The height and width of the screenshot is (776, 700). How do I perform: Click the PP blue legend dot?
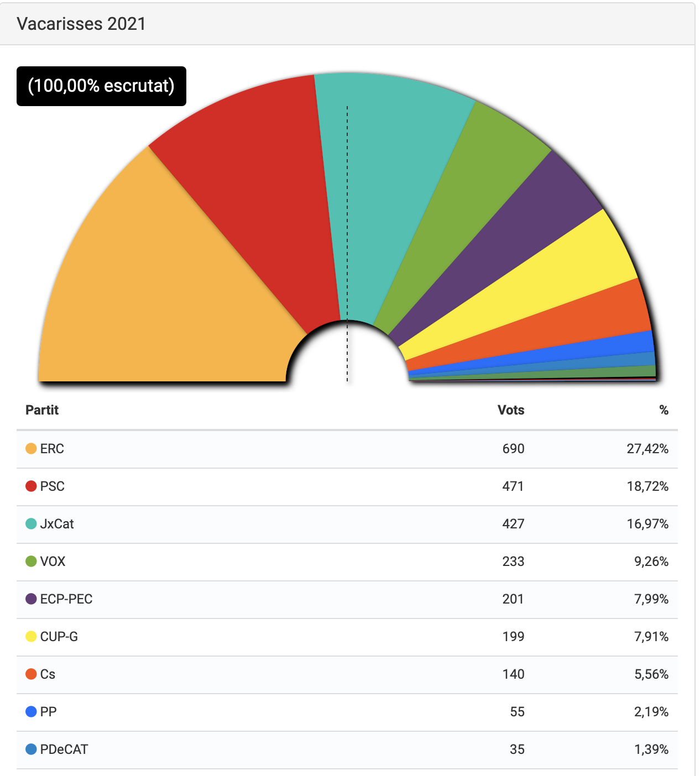click(x=31, y=712)
